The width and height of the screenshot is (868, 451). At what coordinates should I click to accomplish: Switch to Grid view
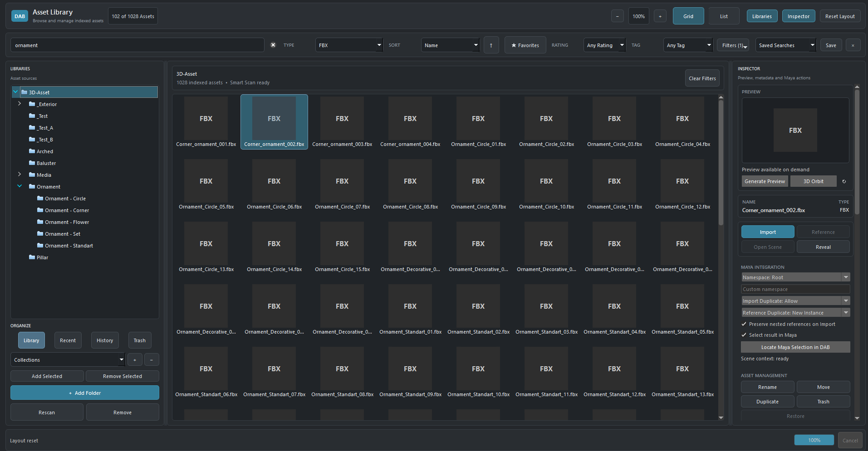pos(688,16)
